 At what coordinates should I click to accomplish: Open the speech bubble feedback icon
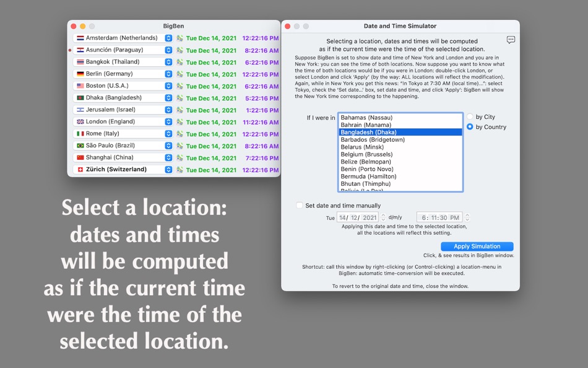point(511,40)
